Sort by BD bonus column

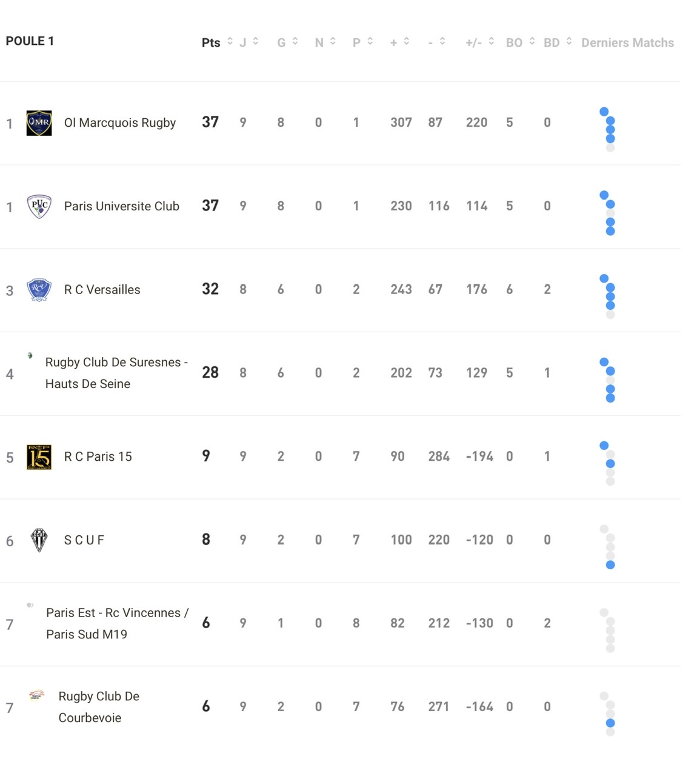click(x=558, y=42)
